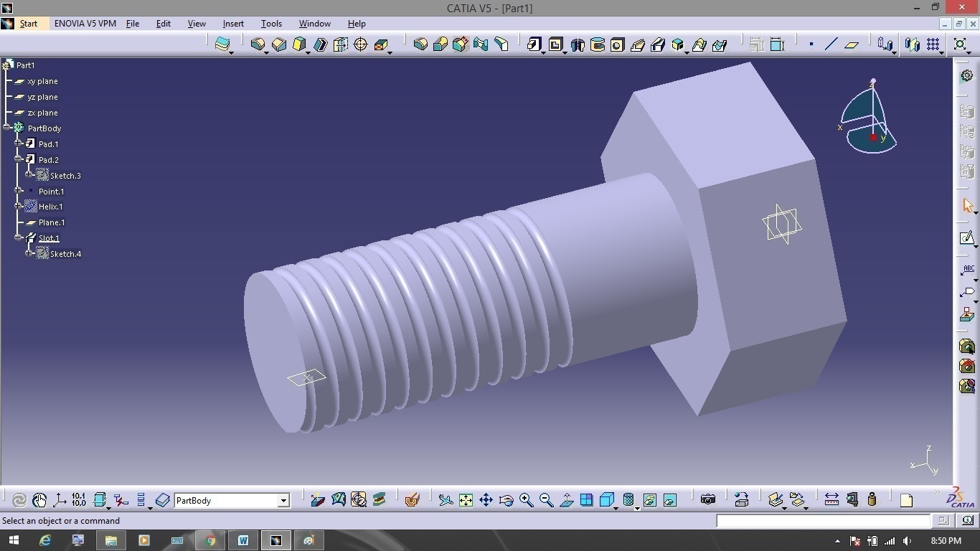The height and width of the screenshot is (551, 980).
Task: Open the Tools menu
Action: 271,24
